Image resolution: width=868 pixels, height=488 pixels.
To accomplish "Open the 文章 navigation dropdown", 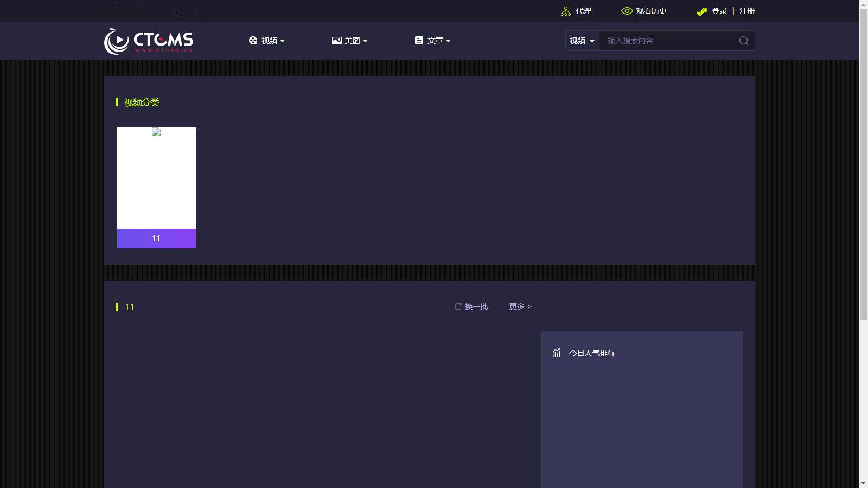I will point(433,41).
